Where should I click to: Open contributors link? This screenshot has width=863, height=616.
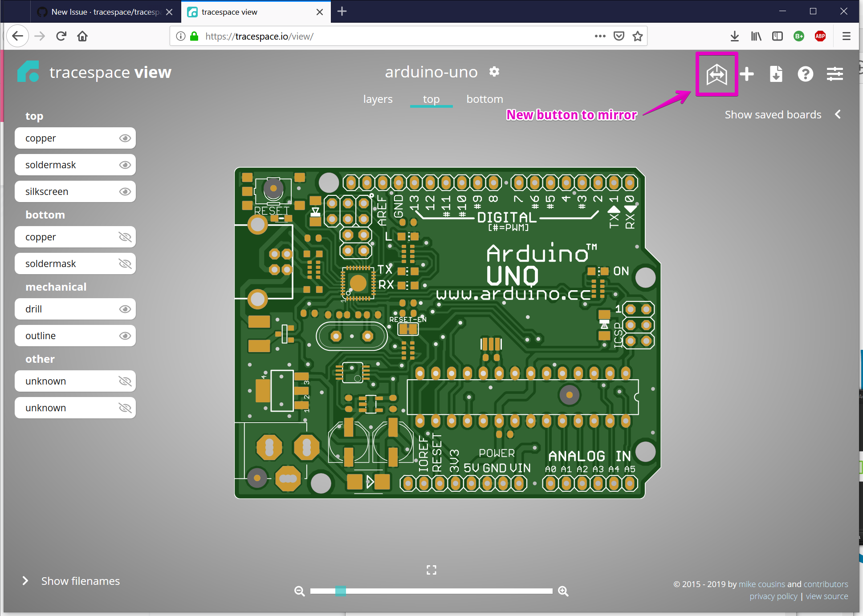pyautogui.click(x=826, y=584)
